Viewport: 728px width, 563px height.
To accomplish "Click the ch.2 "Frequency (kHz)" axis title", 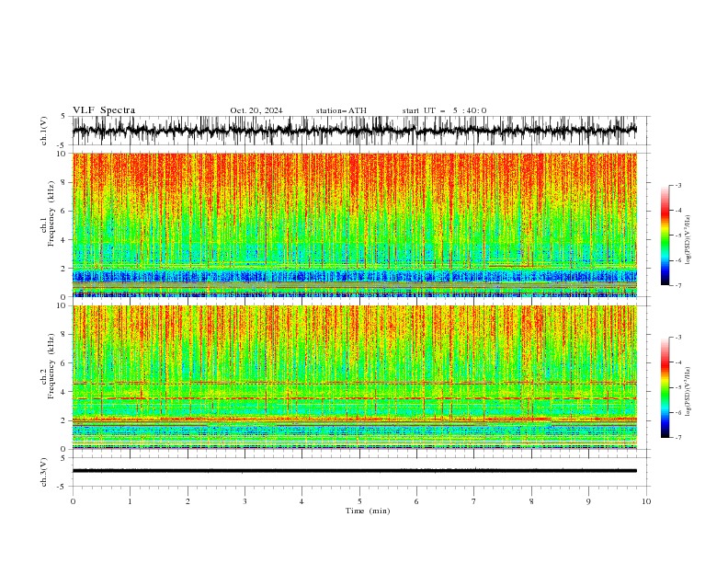I will (51, 366).
